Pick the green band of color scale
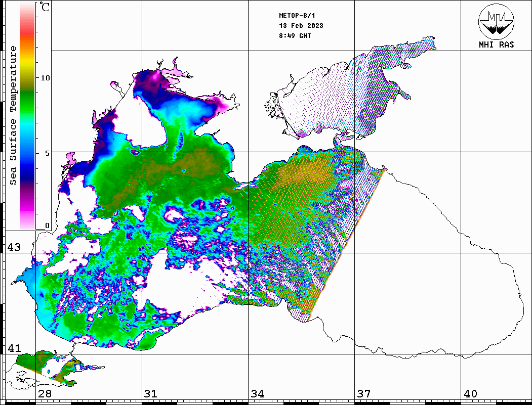The width and height of the screenshot is (532, 405). pos(27,102)
